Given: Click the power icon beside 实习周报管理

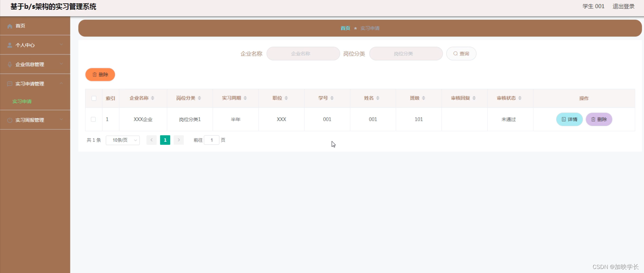Looking at the screenshot, I should pos(10,120).
